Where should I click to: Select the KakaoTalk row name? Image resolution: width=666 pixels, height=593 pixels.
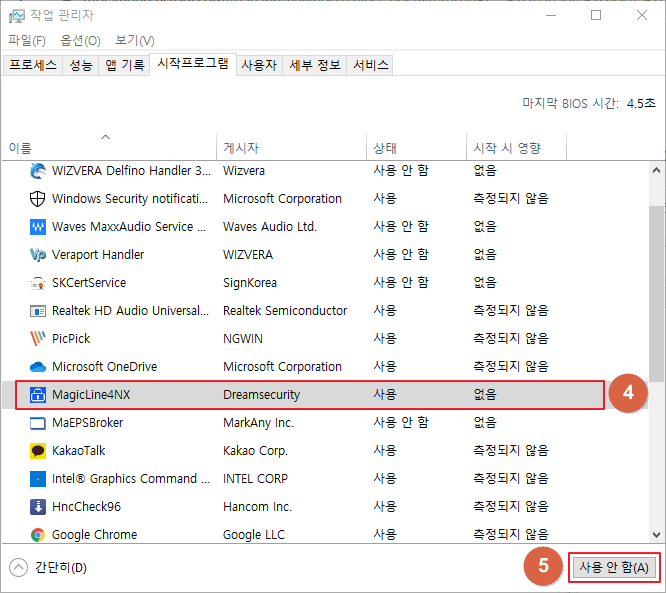point(79,451)
